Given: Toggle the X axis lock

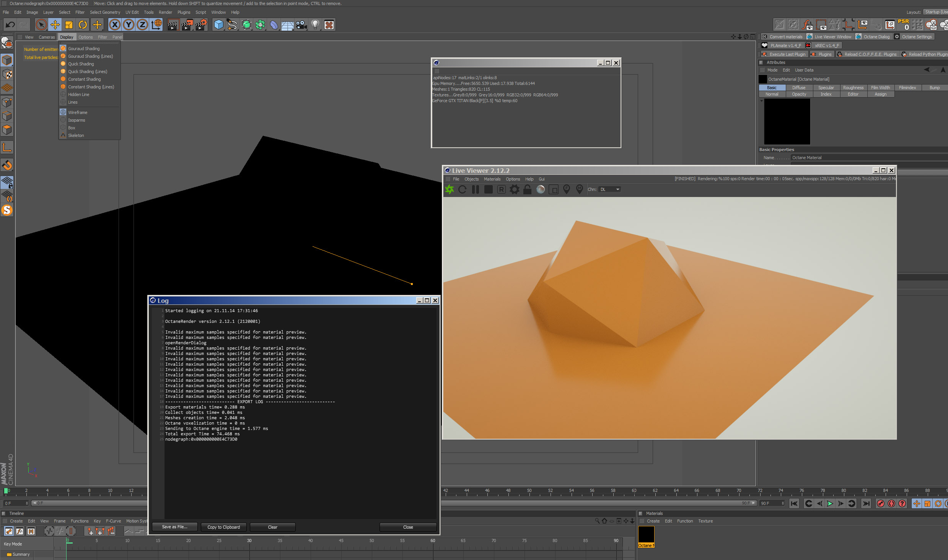Looking at the screenshot, I should 114,25.
